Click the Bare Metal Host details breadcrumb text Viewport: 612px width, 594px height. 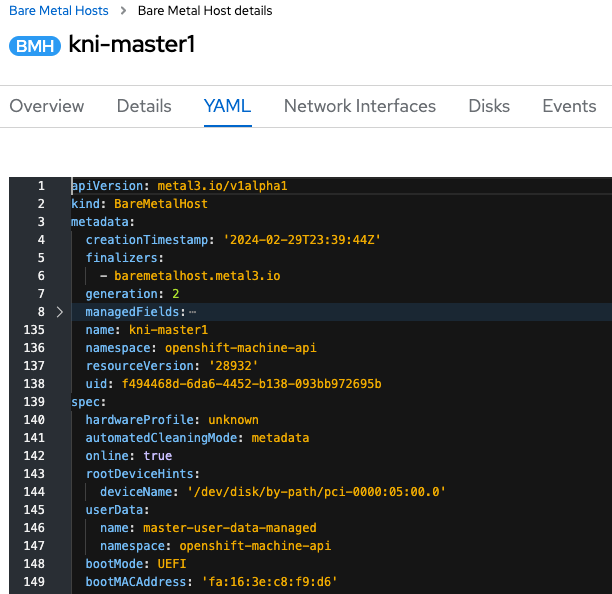point(204,11)
